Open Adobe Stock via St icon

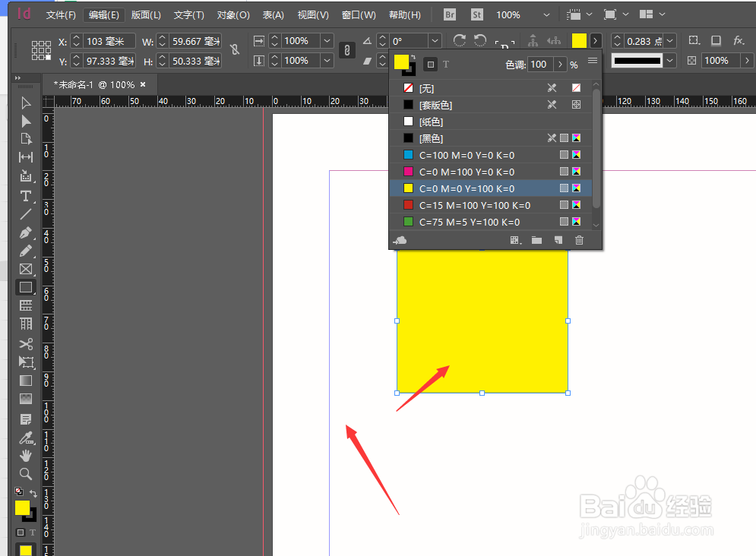coord(477,15)
